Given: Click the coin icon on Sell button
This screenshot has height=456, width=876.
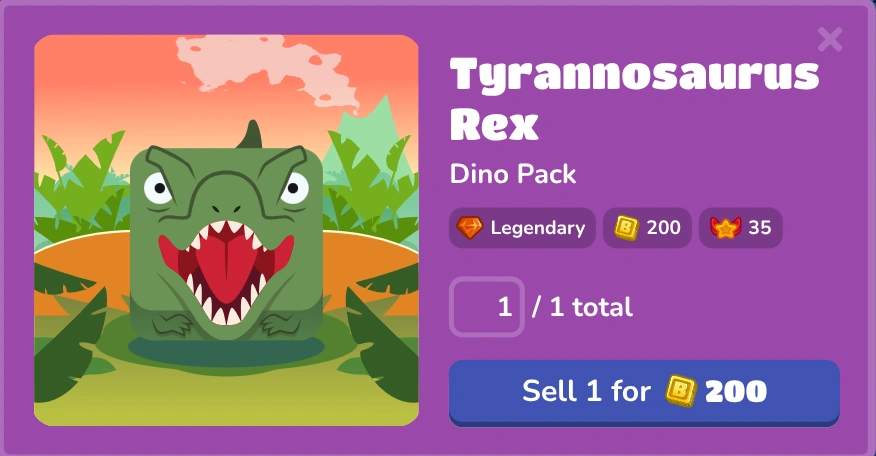Looking at the screenshot, I should coord(680,391).
